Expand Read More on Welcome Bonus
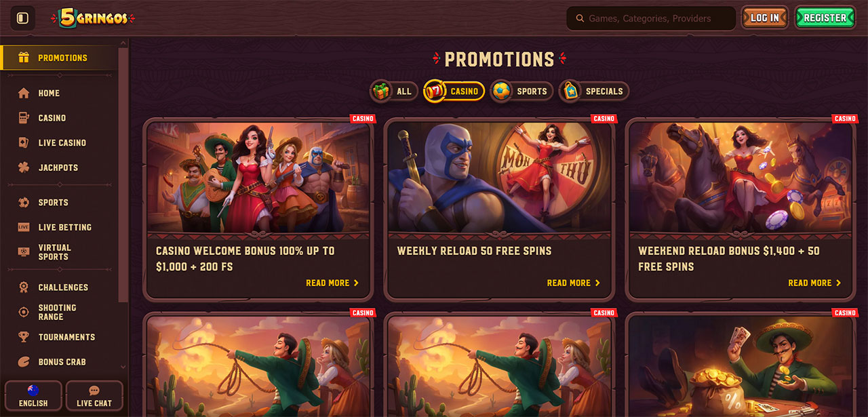 click(x=332, y=283)
